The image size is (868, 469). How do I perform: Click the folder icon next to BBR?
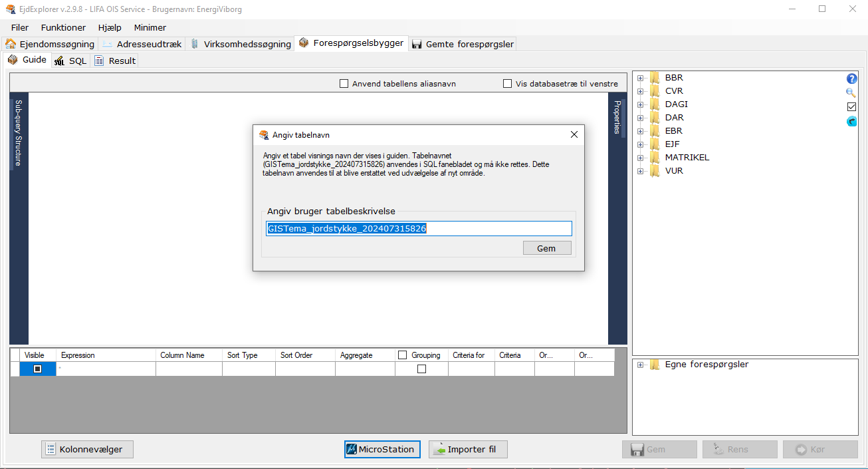click(x=655, y=77)
